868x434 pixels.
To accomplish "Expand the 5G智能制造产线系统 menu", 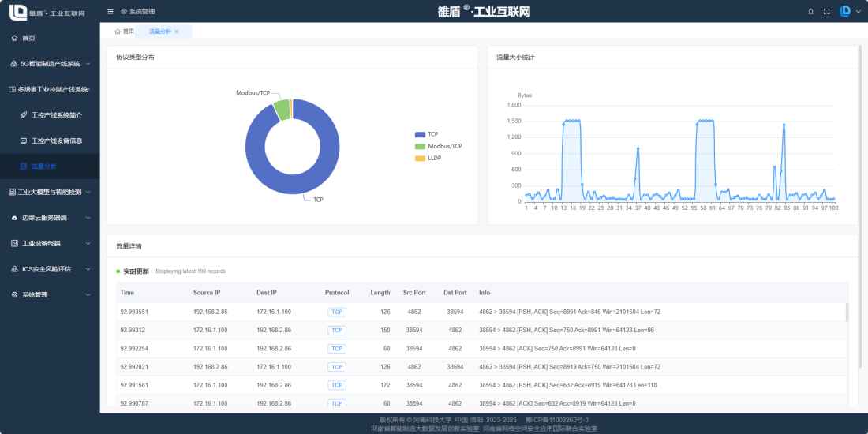I will (x=87, y=64).
